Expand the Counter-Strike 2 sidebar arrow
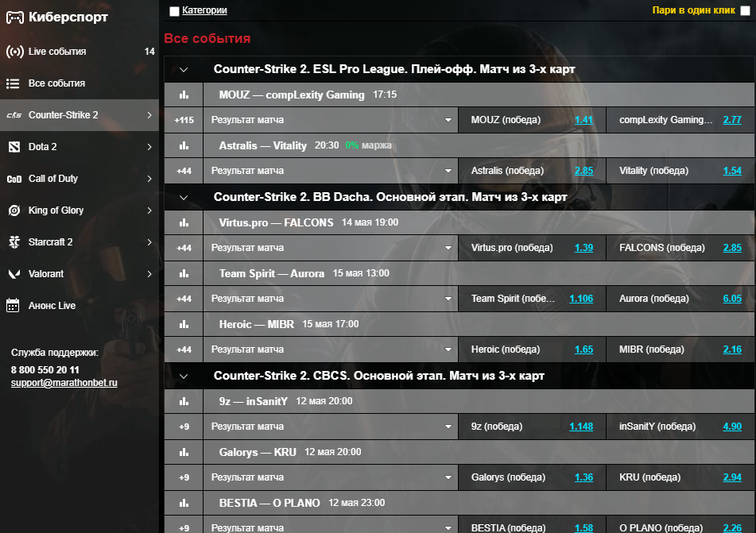The image size is (756, 533). point(149,115)
